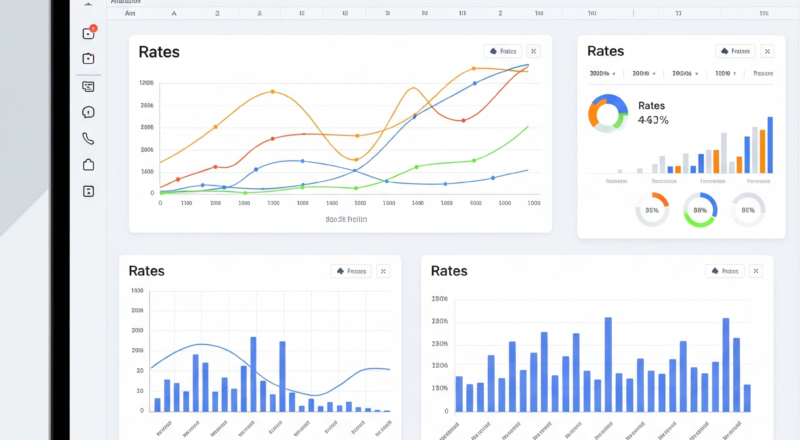Click the Rates title of the bar-and-curve card

(x=146, y=271)
